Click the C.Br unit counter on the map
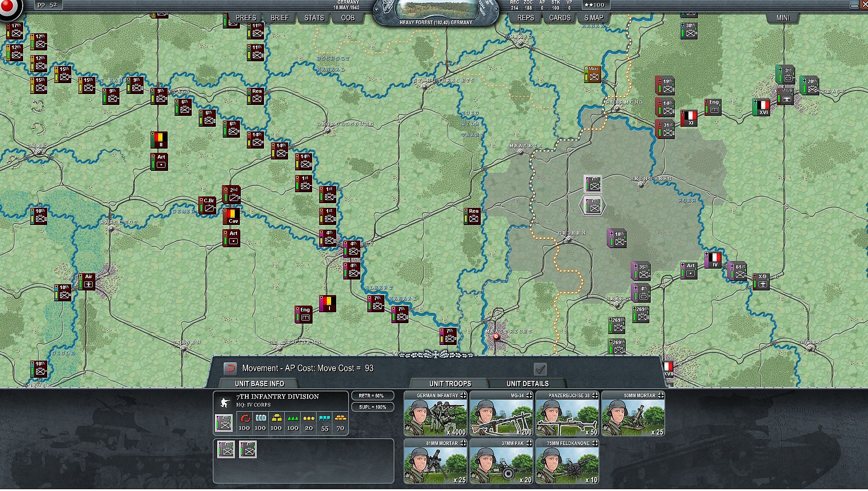 tap(208, 205)
